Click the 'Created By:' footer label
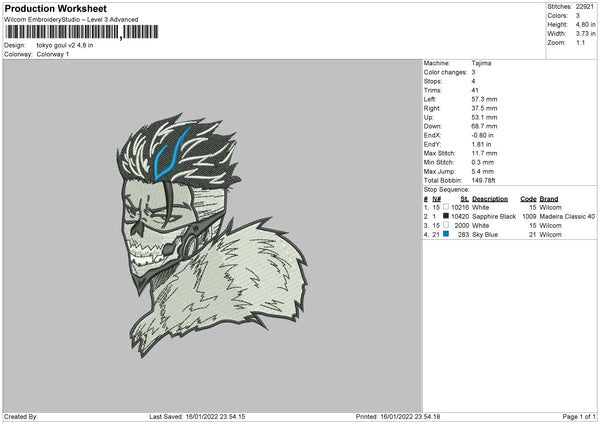The image size is (600, 424). 21,417
